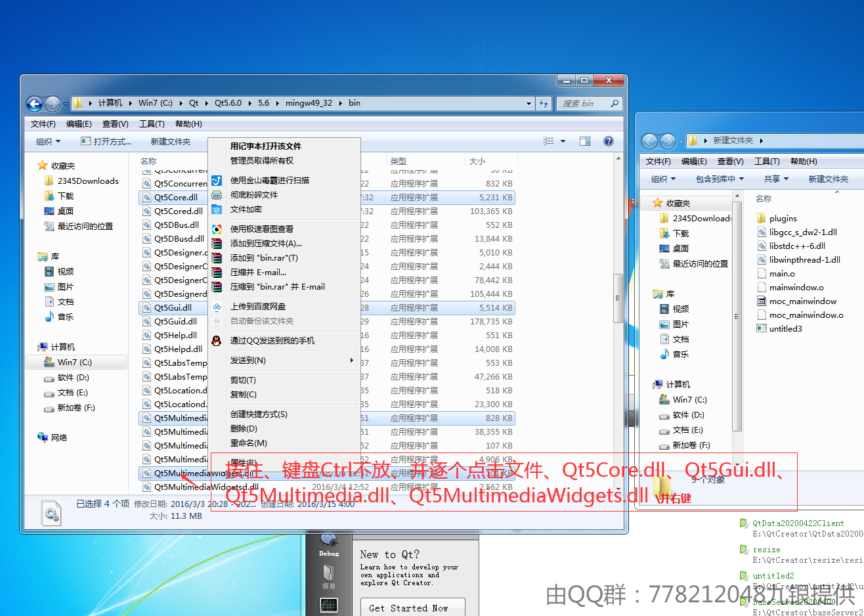Open the 共享 dropdown in the right window

point(776,179)
